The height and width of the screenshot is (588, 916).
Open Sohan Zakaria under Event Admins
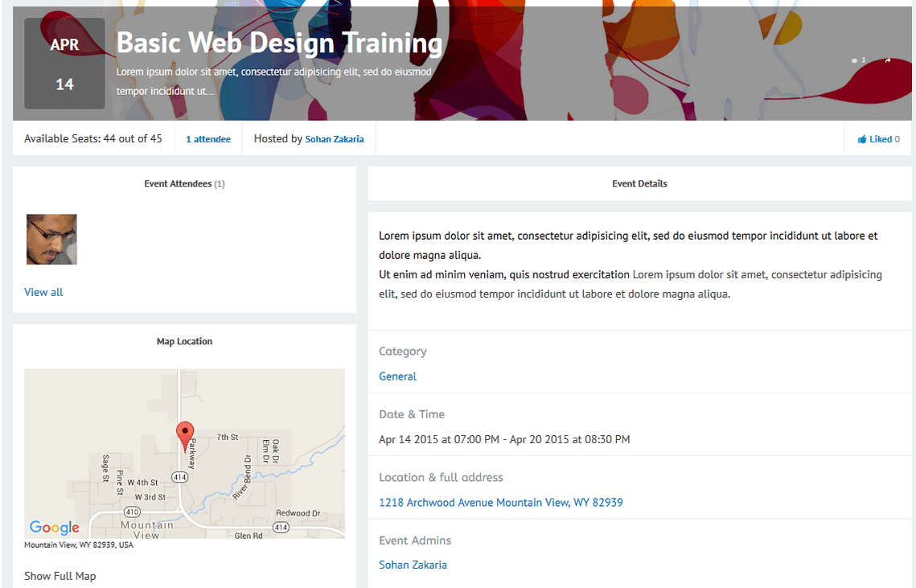coord(413,565)
